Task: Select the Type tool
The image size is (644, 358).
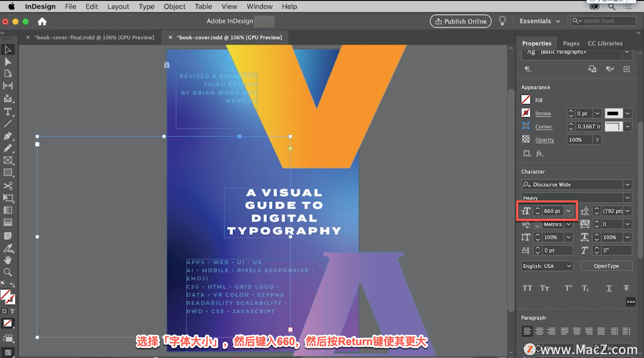Action: tap(8, 111)
